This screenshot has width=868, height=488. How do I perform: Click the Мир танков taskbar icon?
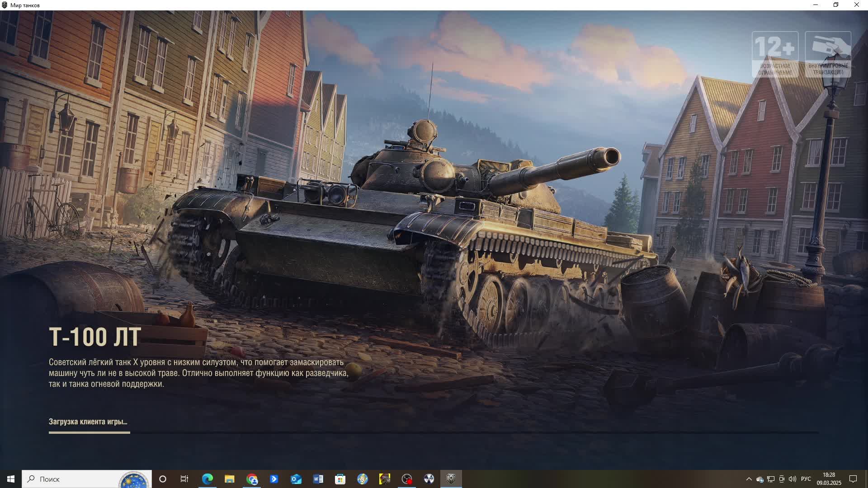coord(451,479)
